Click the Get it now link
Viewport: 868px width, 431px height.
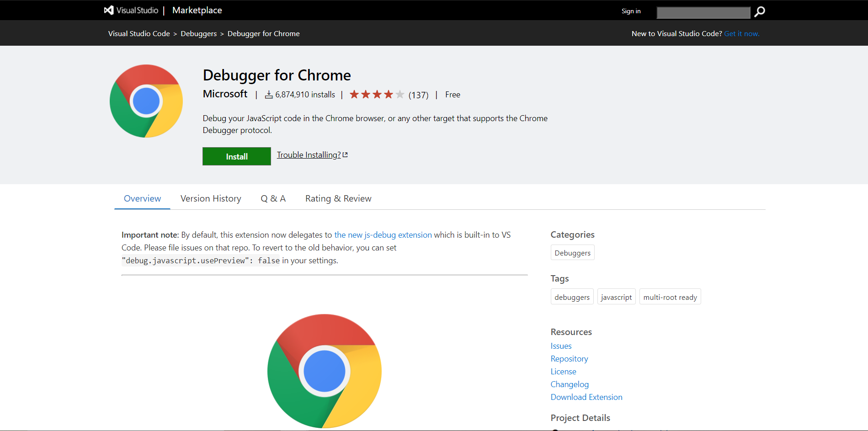(741, 33)
